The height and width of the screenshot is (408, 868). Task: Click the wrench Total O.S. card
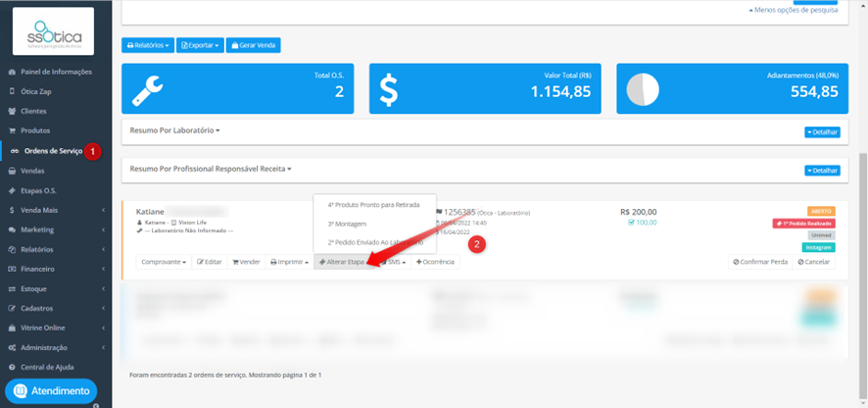tap(237, 88)
